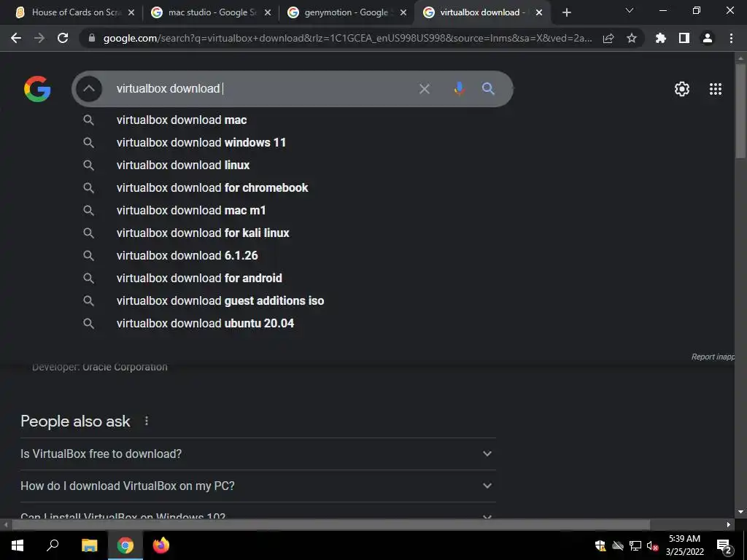This screenshot has width=747, height=560.
Task: Bookmark this page with the star icon
Action: 632,38
